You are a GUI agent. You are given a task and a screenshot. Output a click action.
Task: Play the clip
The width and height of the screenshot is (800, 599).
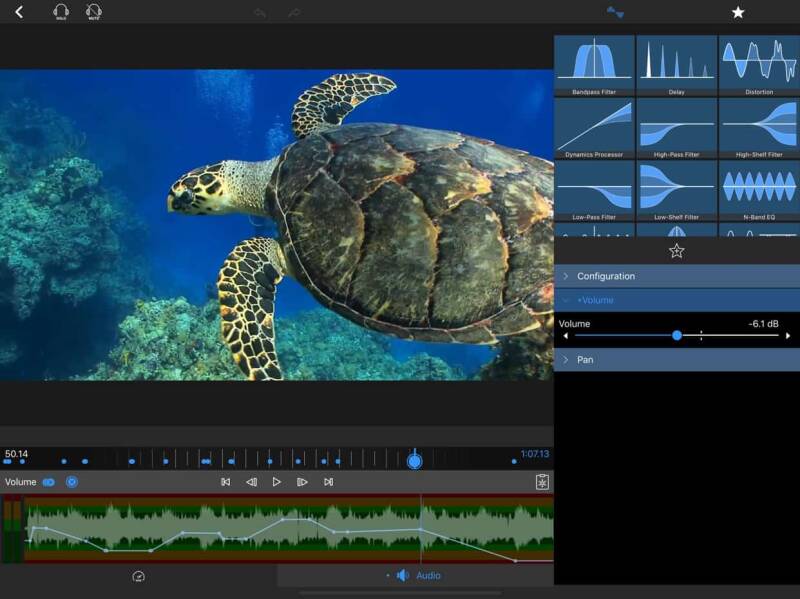(277, 482)
